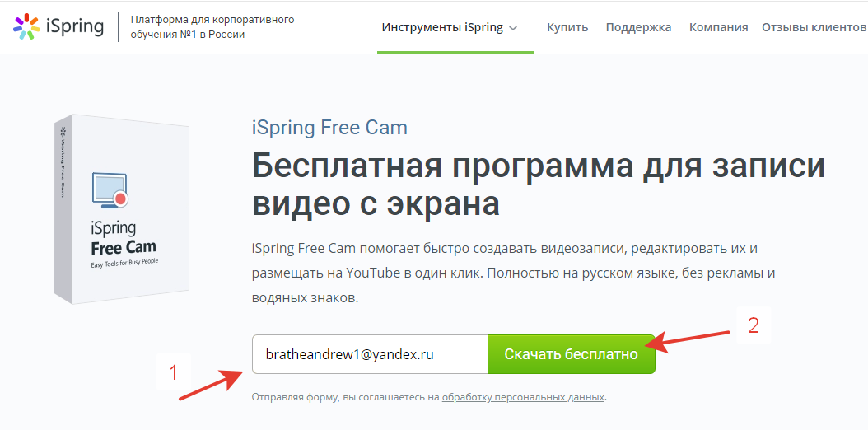Open the Инструменты iSpring menu

(442, 28)
